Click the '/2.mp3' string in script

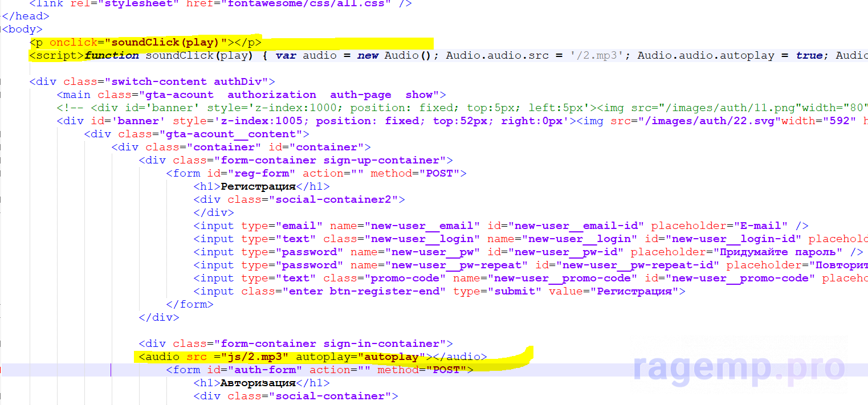click(596, 55)
